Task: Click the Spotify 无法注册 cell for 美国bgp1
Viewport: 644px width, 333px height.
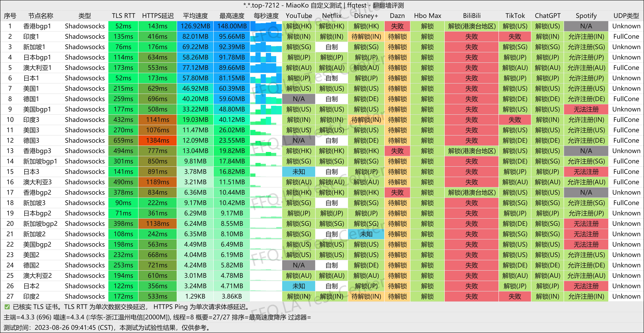Action: (x=586, y=110)
